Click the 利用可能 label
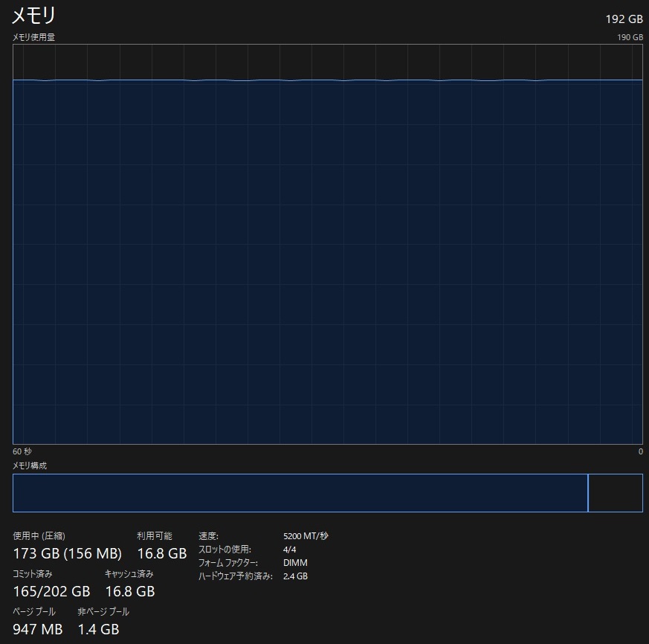Viewport: 649px width, 644px height. pyautogui.click(x=154, y=535)
